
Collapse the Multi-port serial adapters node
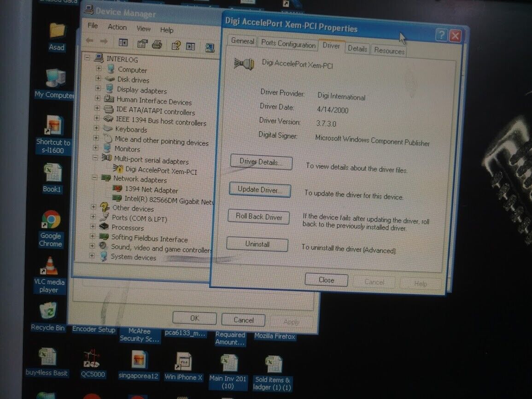pyautogui.click(x=95, y=158)
